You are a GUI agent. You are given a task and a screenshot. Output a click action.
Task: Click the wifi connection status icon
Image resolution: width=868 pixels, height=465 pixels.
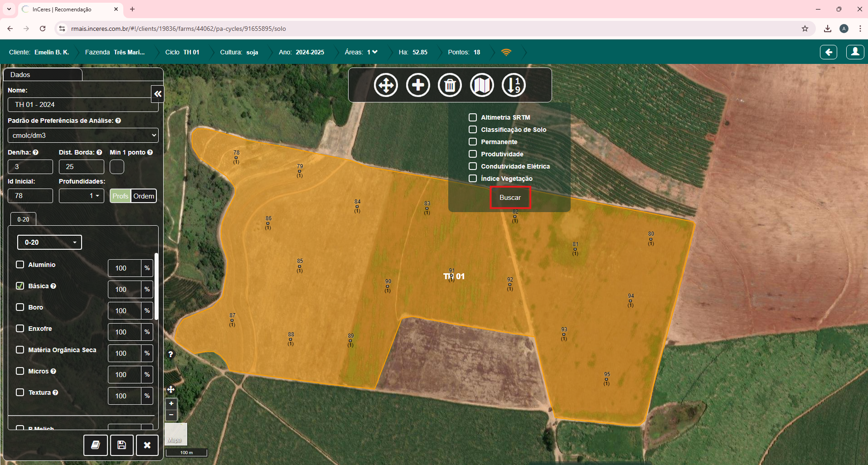506,52
